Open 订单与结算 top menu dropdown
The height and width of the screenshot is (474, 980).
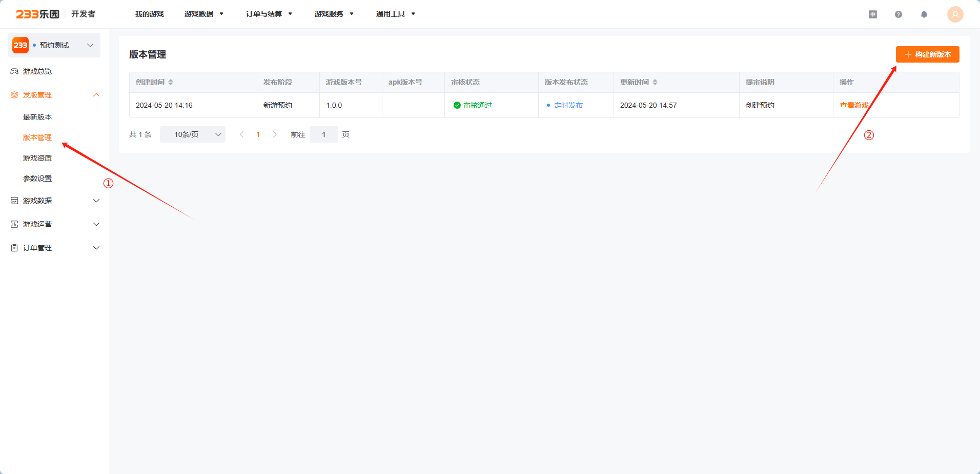(x=269, y=14)
